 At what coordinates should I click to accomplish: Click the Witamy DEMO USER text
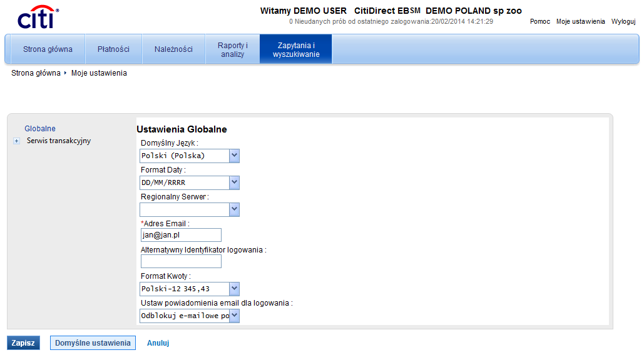tap(303, 11)
